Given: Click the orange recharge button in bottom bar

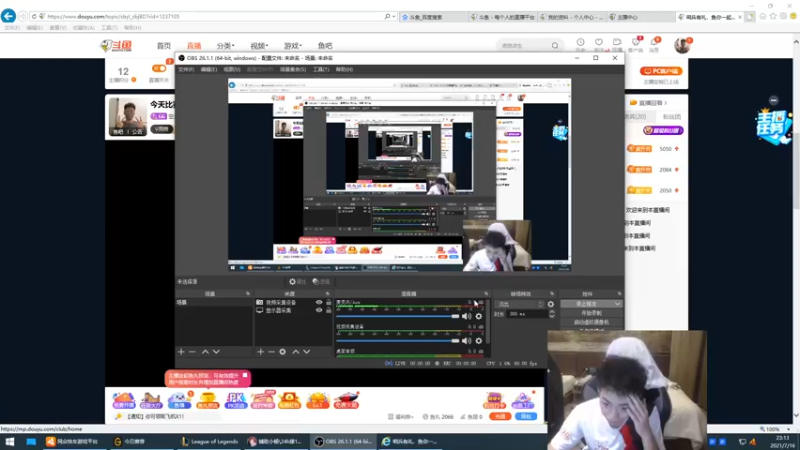Looking at the screenshot, I should tap(501, 417).
